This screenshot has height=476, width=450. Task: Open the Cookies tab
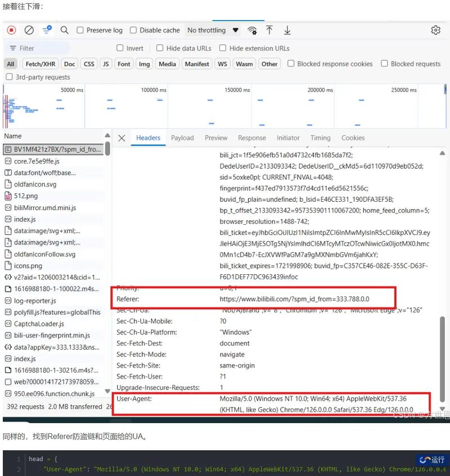pyautogui.click(x=353, y=138)
